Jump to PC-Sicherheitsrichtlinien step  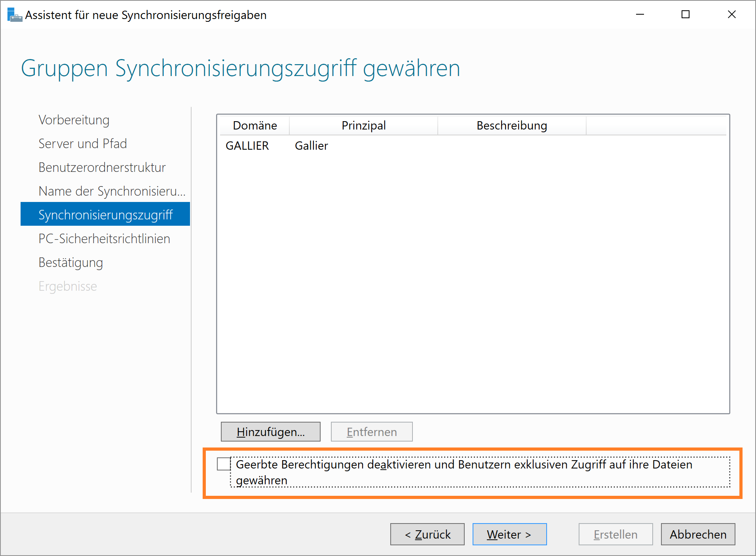coord(104,239)
